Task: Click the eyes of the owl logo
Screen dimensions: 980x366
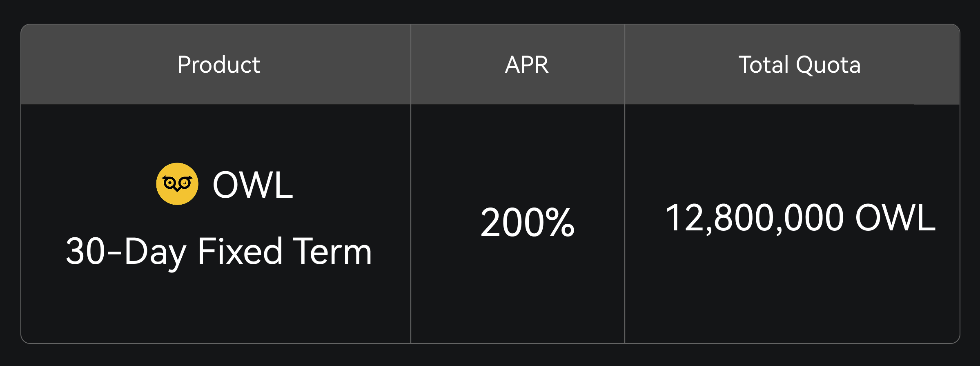Action: (177, 183)
